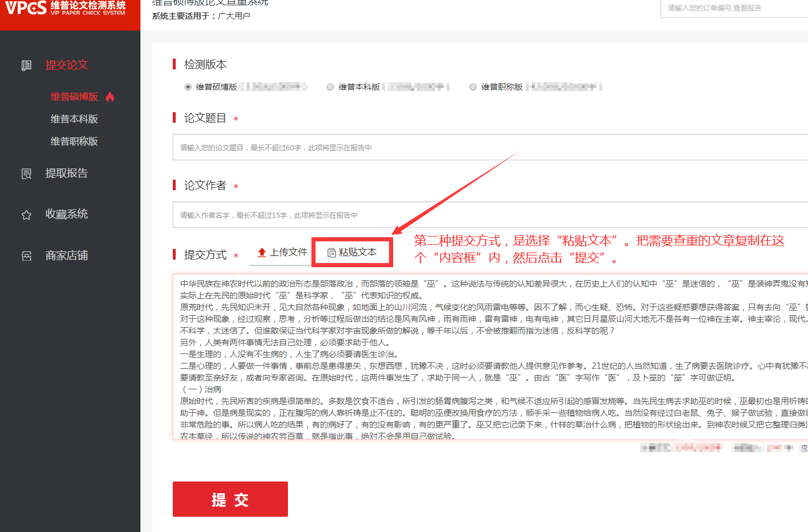Select the 维普职称版 radio button
The width and height of the screenshot is (808, 532).
473,87
